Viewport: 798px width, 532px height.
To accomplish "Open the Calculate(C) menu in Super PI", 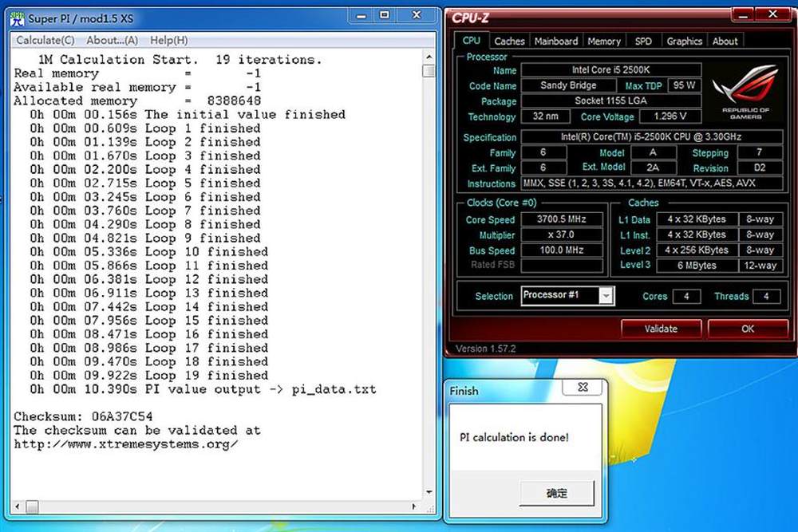I will (x=45, y=40).
